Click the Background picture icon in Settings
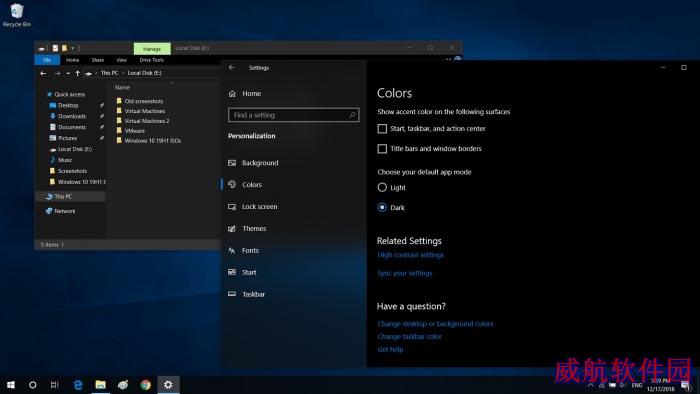700x394 pixels. pos(232,163)
